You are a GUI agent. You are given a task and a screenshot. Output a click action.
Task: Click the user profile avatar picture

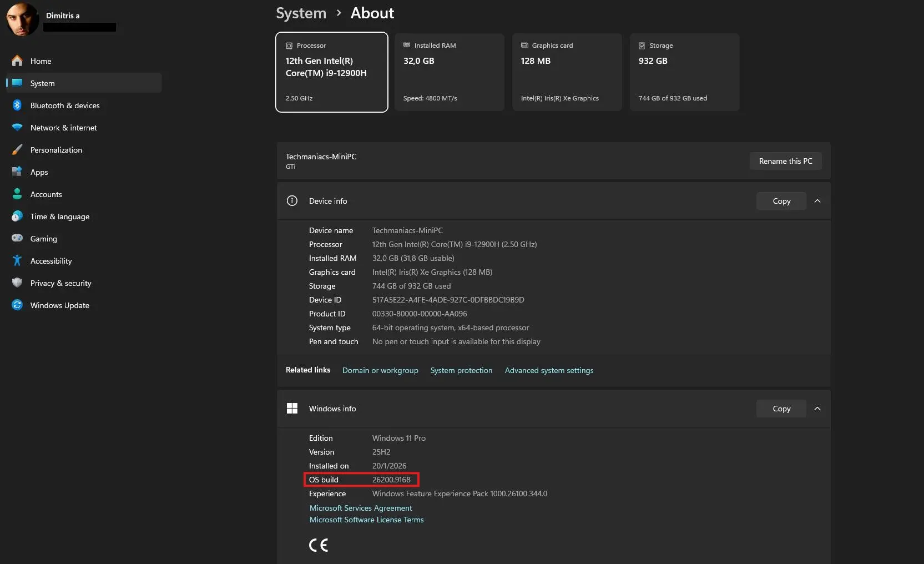tap(23, 19)
